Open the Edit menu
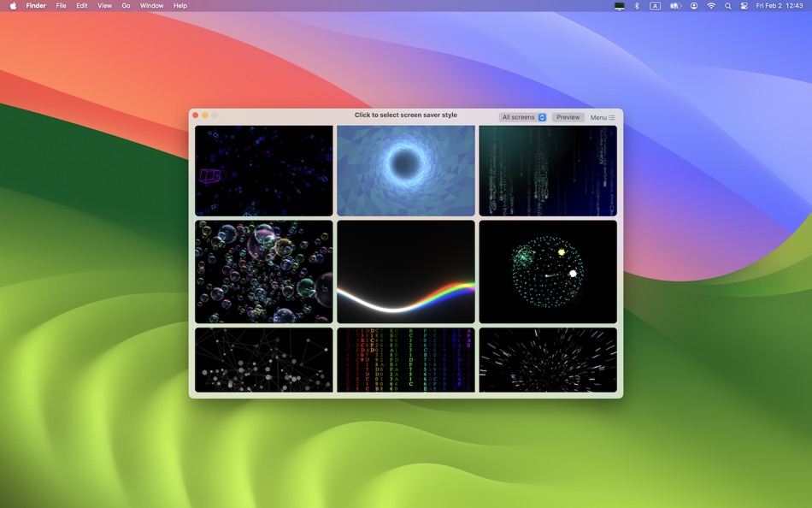 tap(82, 6)
